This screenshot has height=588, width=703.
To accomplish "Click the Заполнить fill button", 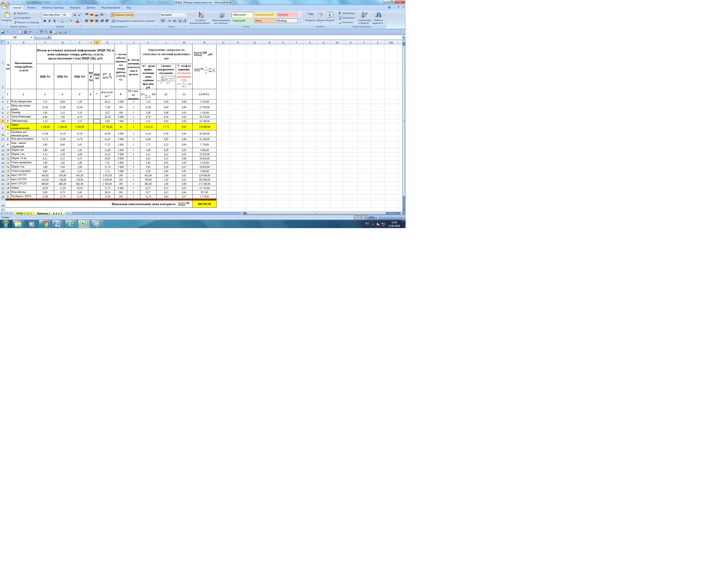I will (347, 18).
